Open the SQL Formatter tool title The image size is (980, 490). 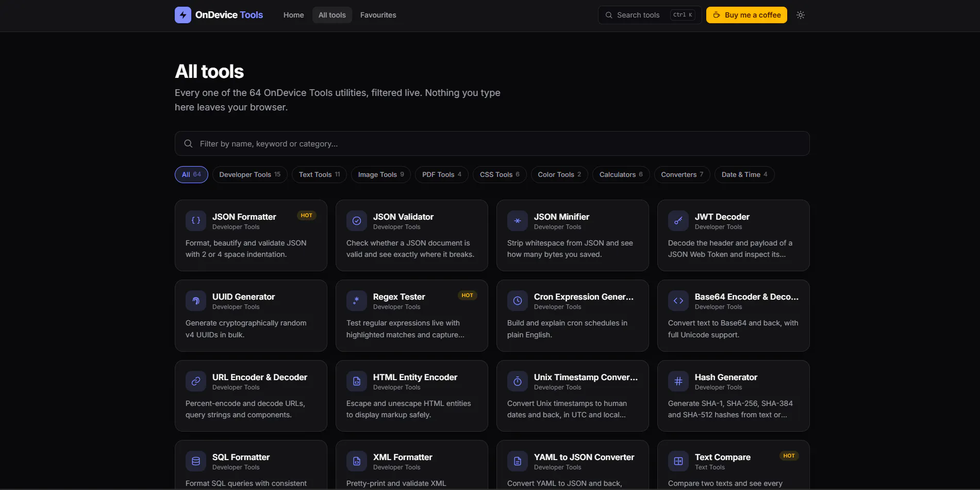pyautogui.click(x=241, y=457)
